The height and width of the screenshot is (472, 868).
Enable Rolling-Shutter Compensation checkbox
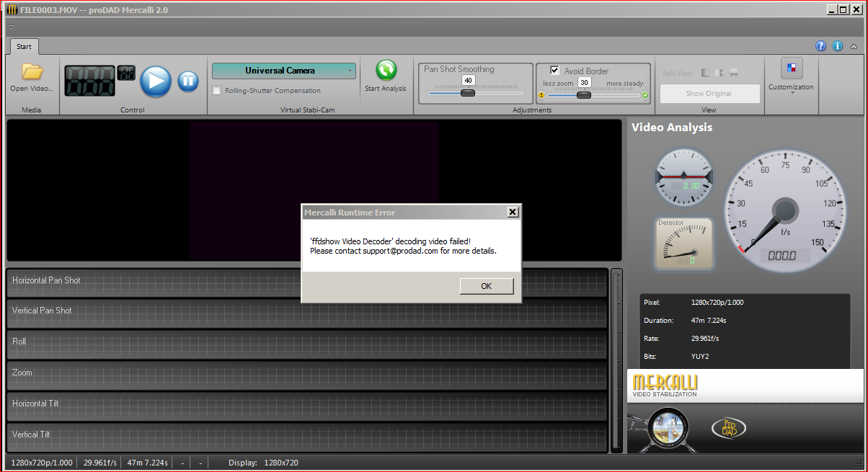(217, 91)
